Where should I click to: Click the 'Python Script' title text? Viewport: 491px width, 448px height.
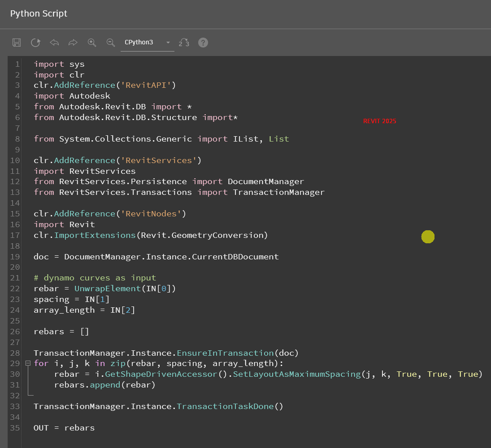pos(39,13)
